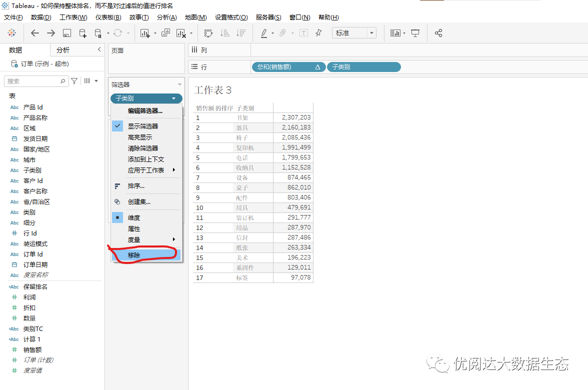Toggle the 显示筛选器 checked option
This screenshot has height=390, width=588.
(146, 126)
